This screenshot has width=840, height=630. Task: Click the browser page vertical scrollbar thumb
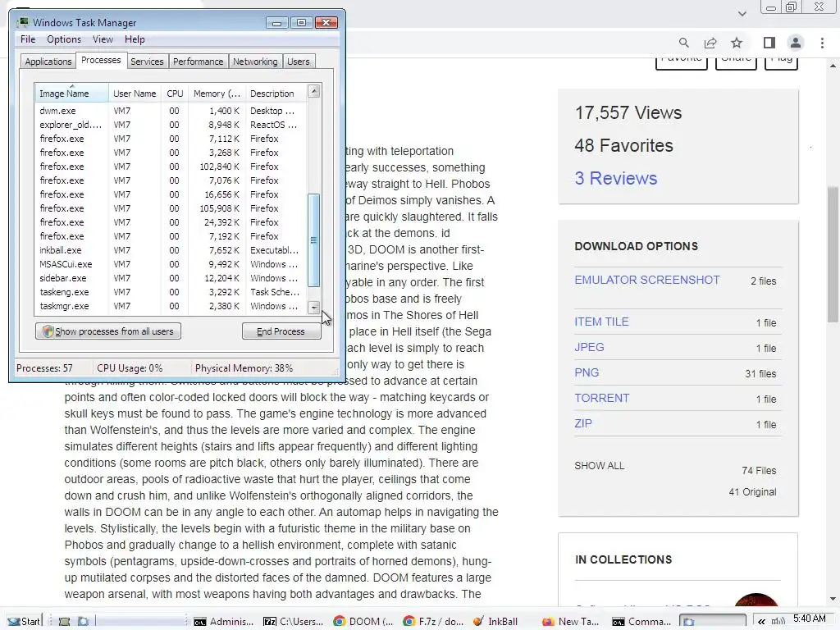(x=833, y=254)
